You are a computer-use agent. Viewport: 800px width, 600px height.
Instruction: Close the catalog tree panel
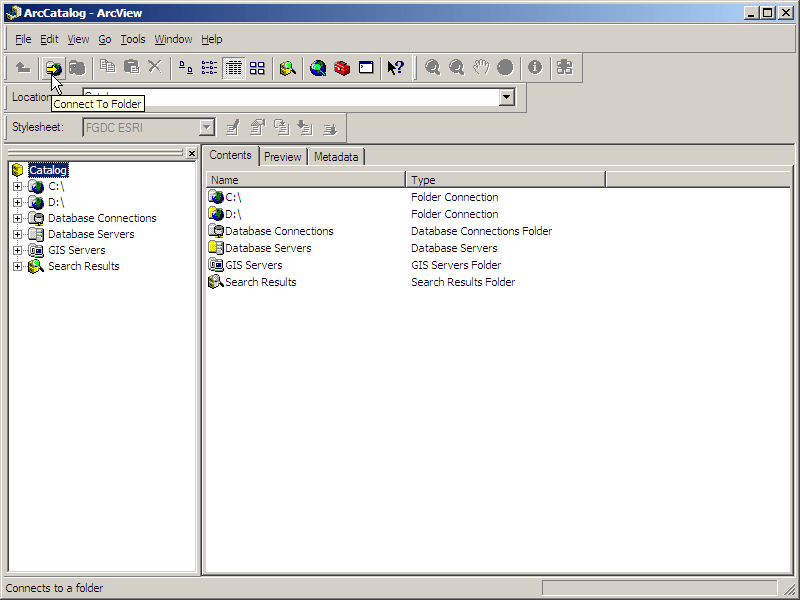pyautogui.click(x=192, y=153)
